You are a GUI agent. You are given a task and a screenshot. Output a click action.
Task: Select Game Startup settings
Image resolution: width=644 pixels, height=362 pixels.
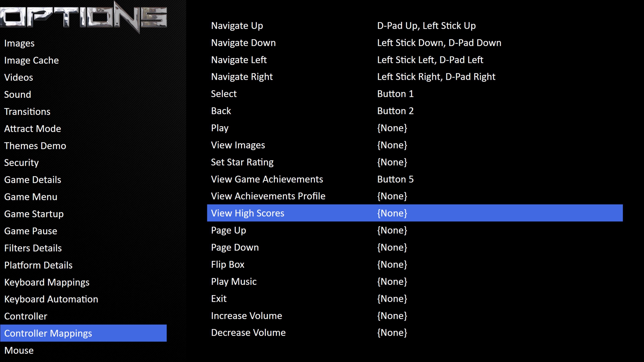pyautogui.click(x=84, y=214)
